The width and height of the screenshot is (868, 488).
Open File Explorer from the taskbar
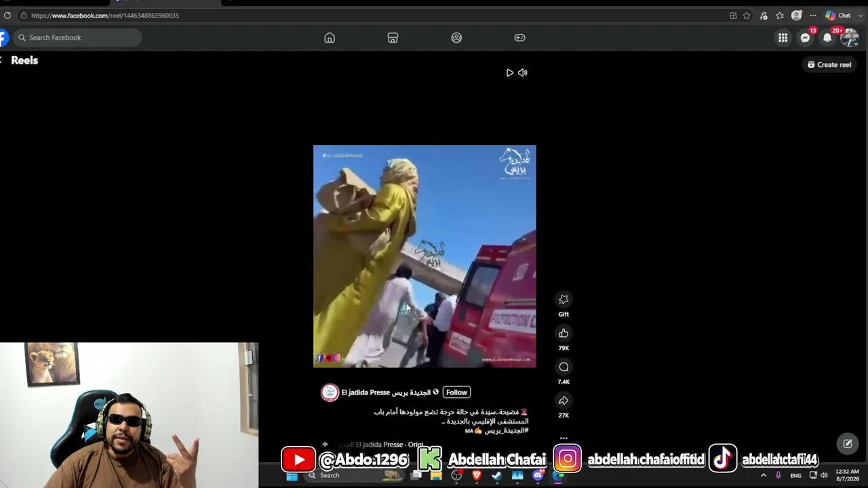point(436,476)
